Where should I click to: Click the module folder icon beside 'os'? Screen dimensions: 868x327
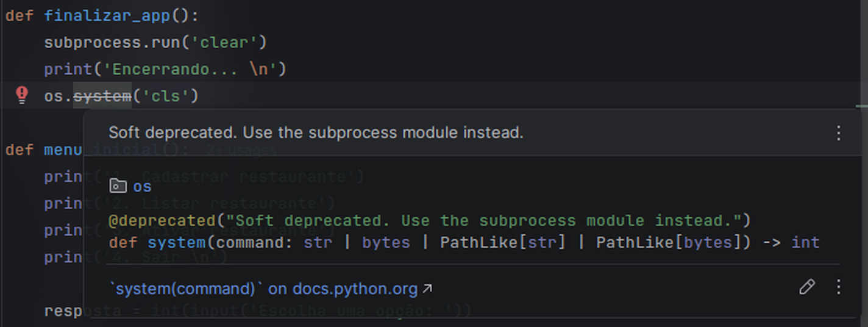[118, 186]
